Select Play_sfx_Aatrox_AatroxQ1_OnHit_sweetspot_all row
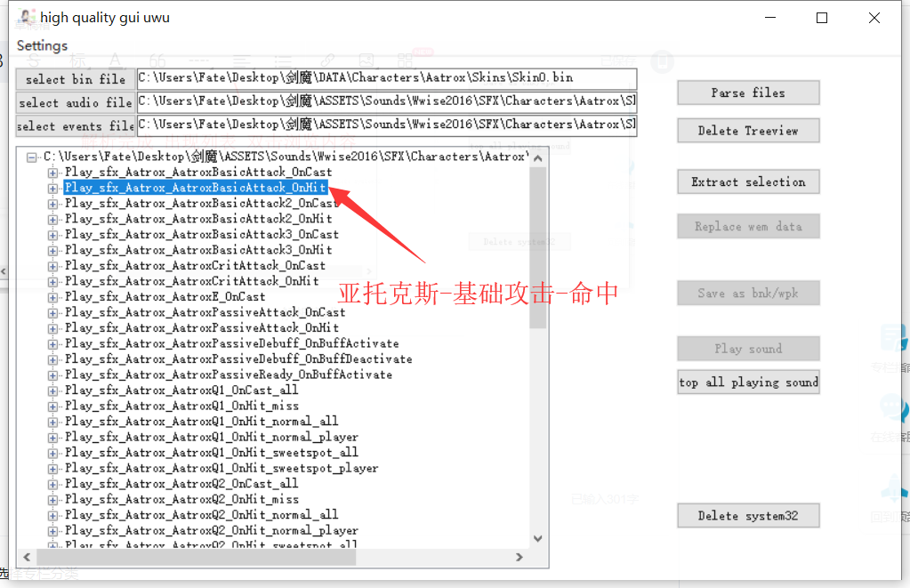 pyautogui.click(x=211, y=453)
